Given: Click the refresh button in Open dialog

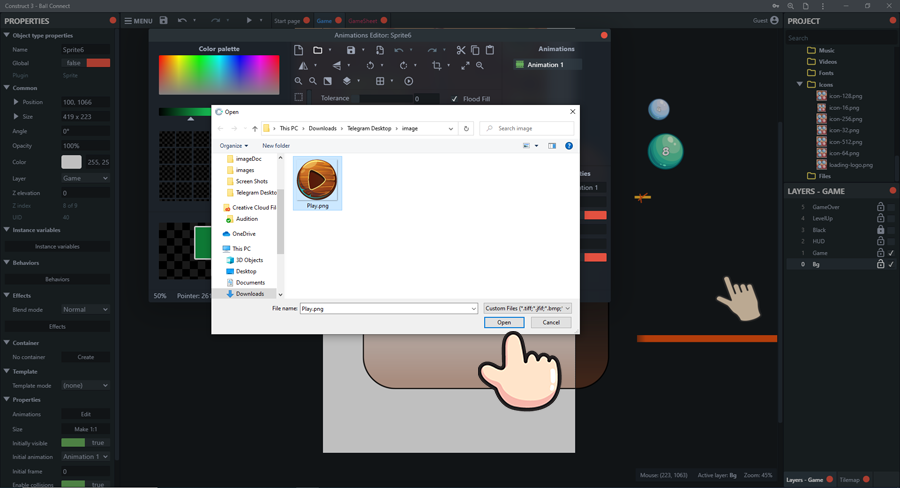Looking at the screenshot, I should [467, 128].
